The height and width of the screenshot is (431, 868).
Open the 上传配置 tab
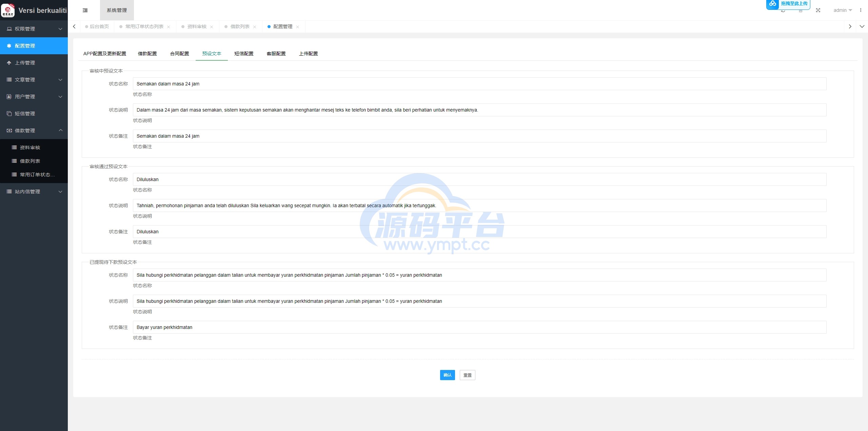pyautogui.click(x=309, y=54)
